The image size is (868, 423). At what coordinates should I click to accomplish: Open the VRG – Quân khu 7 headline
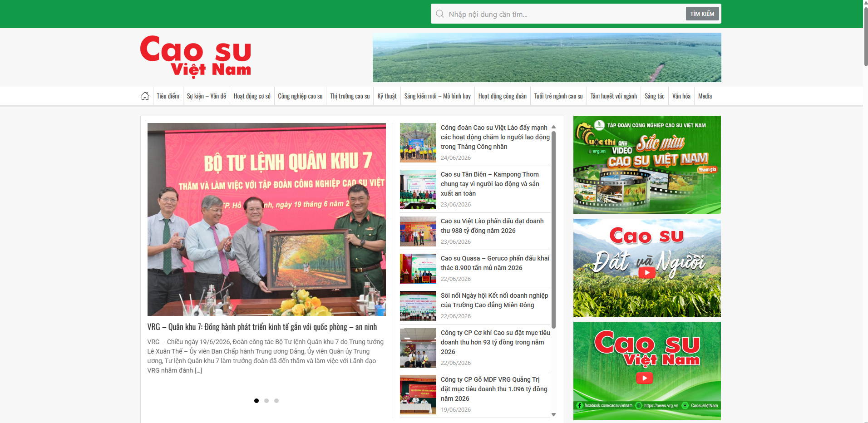click(x=262, y=327)
